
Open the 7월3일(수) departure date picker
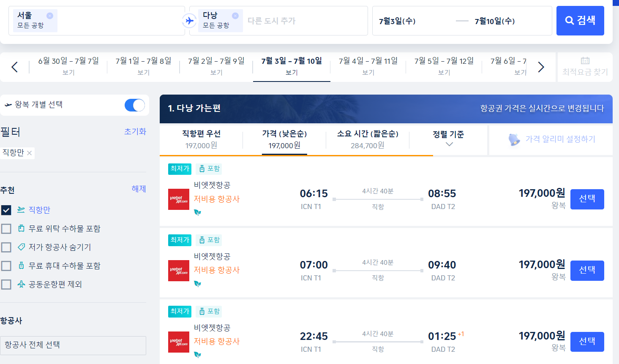[397, 21]
